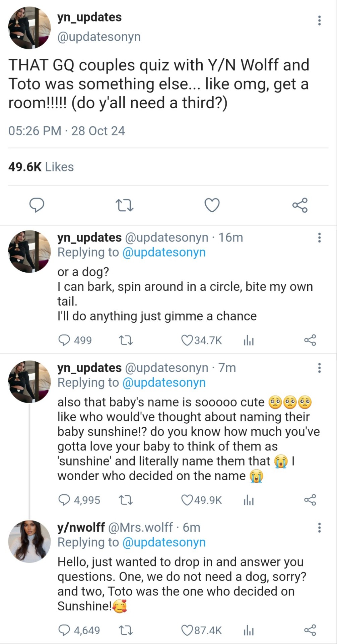
Task: Like y/nwolff's reply with 87.4K likes
Action: [186, 630]
